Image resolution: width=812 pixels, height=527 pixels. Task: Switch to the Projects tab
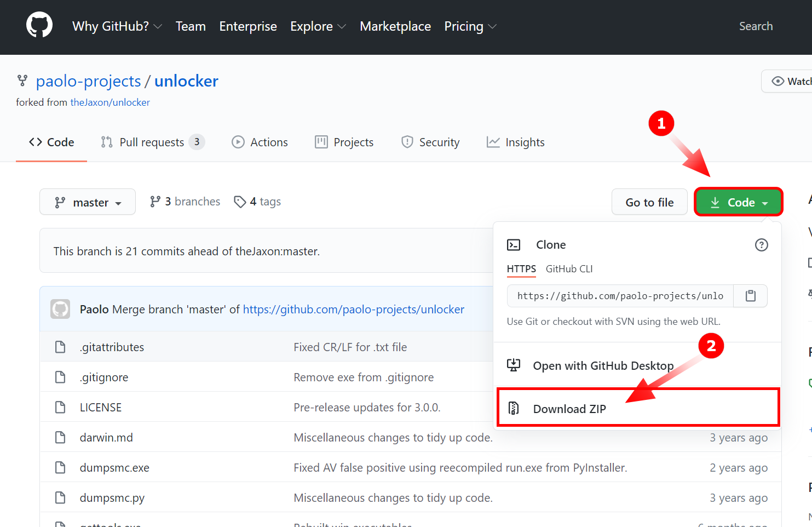tap(344, 142)
